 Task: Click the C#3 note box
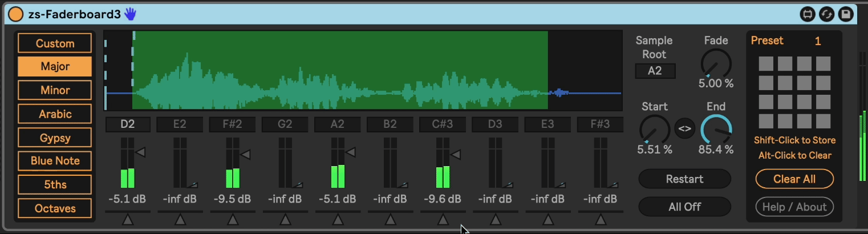443,124
